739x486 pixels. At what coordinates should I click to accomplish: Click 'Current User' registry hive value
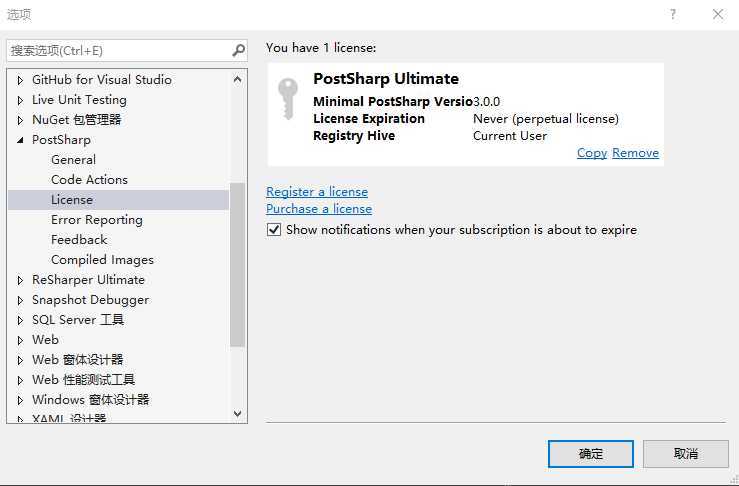click(x=510, y=136)
